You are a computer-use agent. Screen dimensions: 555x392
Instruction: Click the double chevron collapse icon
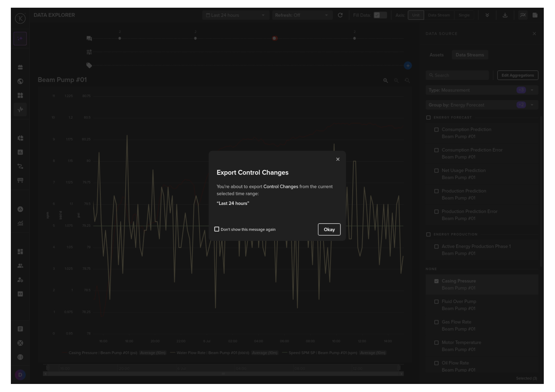point(487,15)
